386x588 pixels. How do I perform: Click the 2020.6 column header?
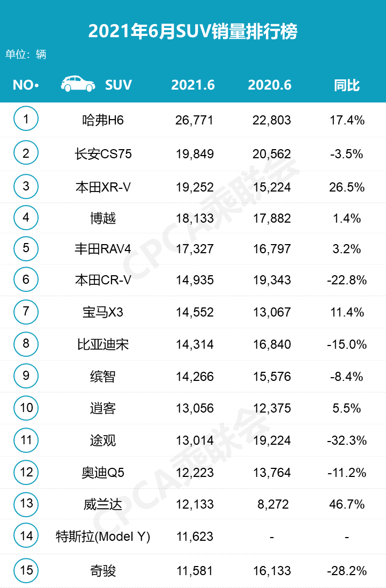(x=270, y=85)
